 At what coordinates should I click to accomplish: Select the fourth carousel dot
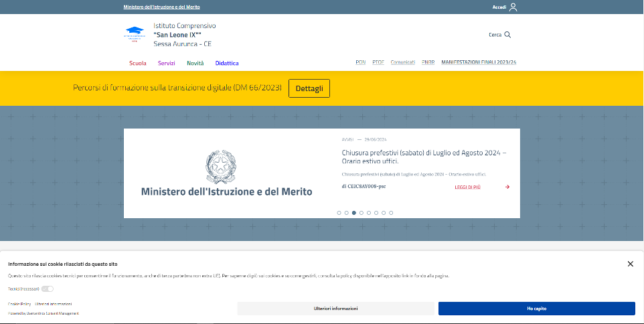(361, 213)
